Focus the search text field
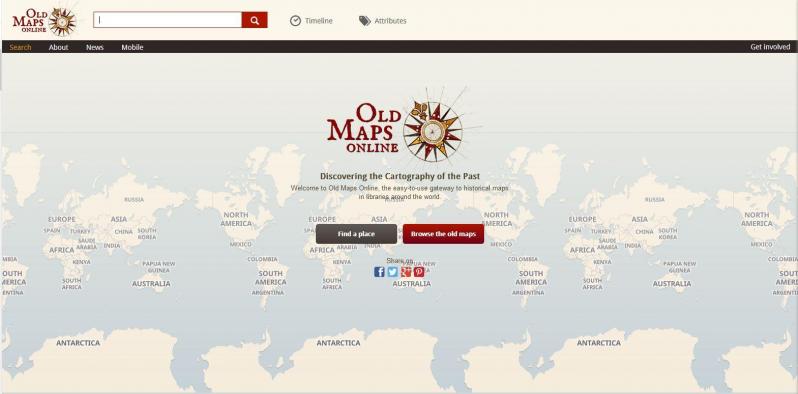Screen dimensions: 798x394 click(x=167, y=20)
